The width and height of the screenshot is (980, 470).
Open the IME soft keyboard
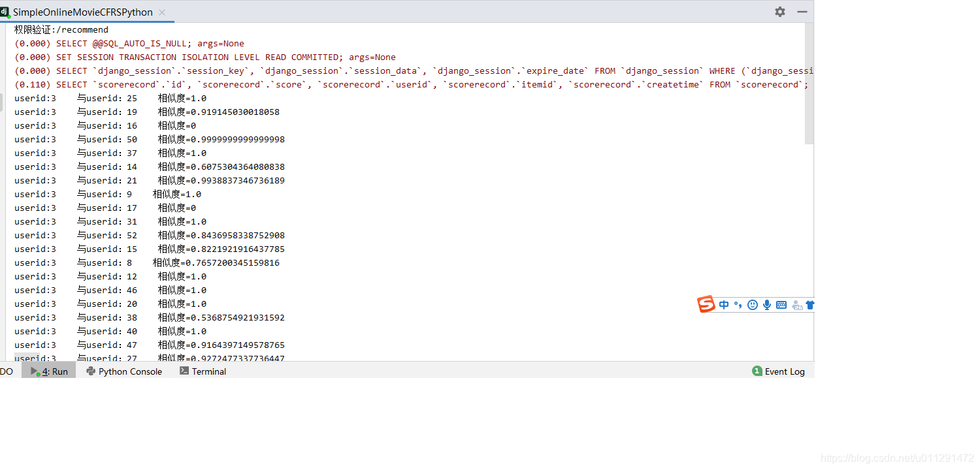pyautogui.click(x=781, y=305)
